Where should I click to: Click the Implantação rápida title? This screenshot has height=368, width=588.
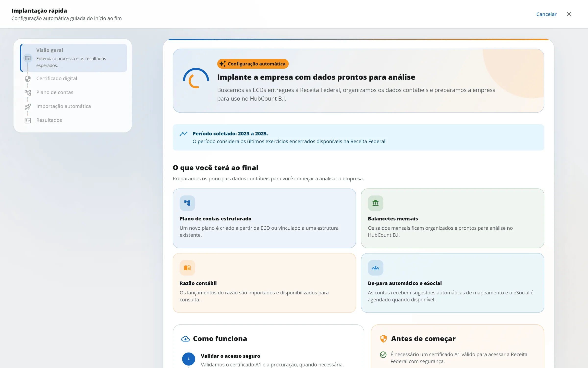[39, 11]
